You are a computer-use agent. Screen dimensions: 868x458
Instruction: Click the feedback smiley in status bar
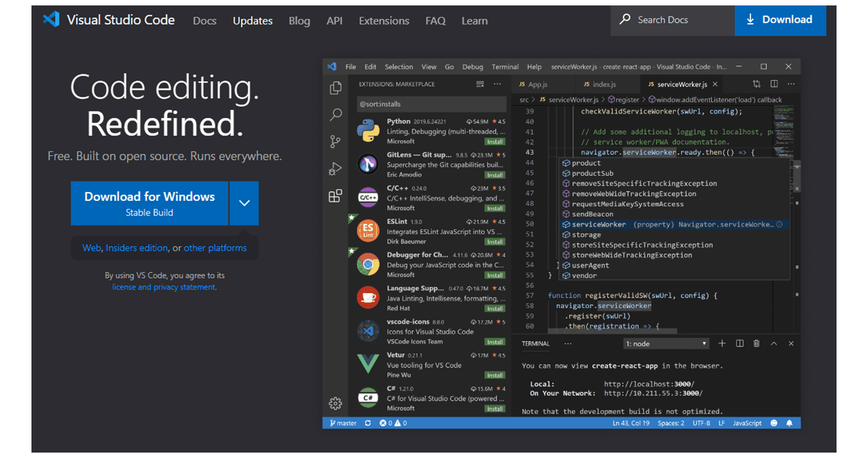coord(774,423)
